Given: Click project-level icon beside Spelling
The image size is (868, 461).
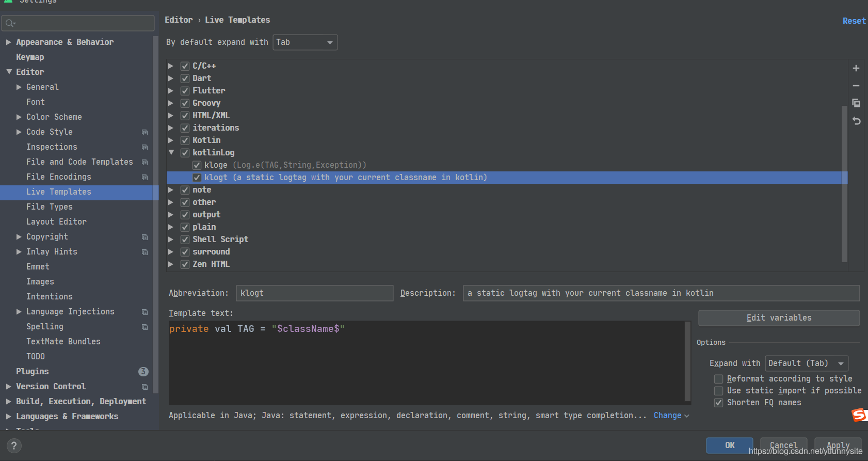Looking at the screenshot, I should coord(145,327).
